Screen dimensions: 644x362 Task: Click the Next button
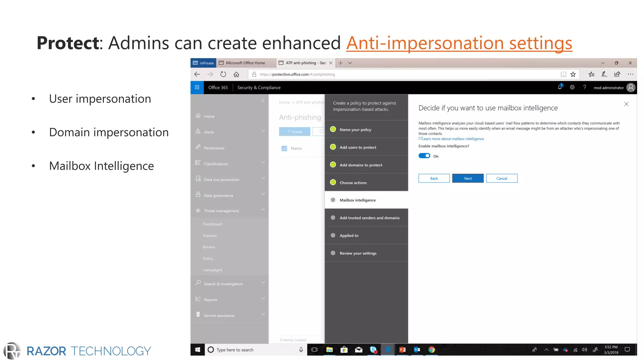(x=468, y=178)
